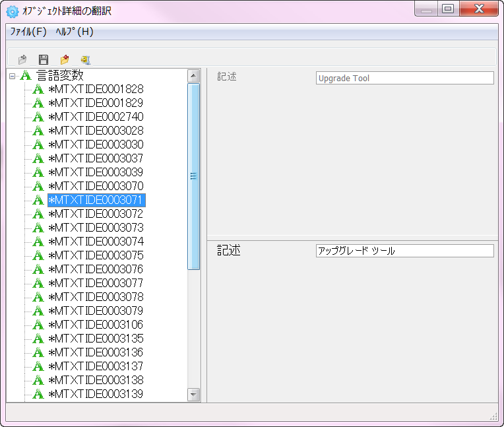The image size is (504, 427).
Task: Click the tree vertical scrollbar thumb
Action: click(x=193, y=176)
